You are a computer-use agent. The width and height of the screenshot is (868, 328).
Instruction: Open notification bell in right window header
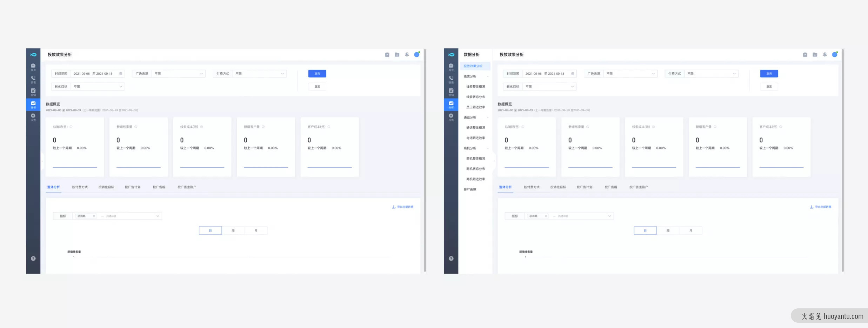(824, 55)
